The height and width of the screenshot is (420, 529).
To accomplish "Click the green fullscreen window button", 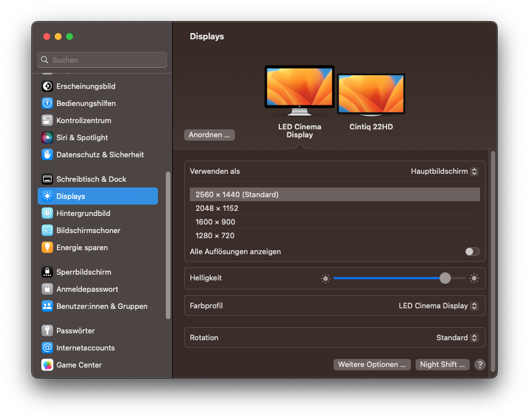I will coord(70,36).
